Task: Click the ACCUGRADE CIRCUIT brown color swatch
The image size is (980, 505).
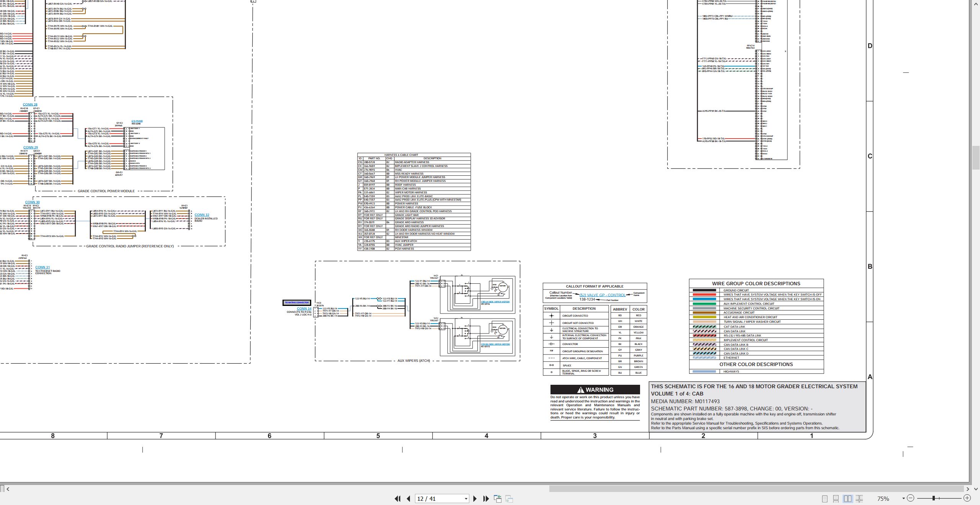Action: (x=704, y=312)
